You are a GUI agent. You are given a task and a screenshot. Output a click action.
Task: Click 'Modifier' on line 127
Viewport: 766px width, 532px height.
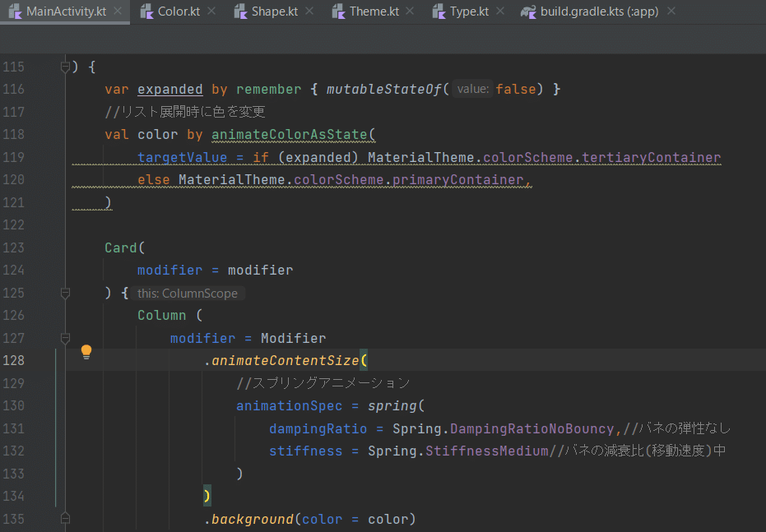click(x=293, y=338)
